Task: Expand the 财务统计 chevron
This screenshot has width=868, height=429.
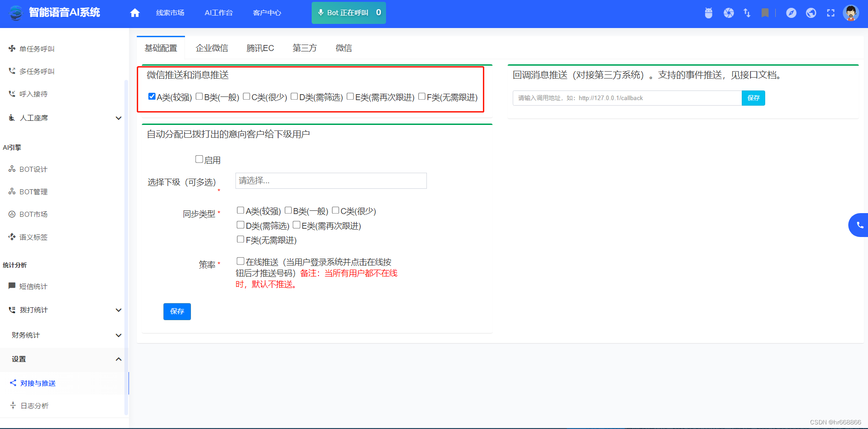Action: [x=118, y=335]
